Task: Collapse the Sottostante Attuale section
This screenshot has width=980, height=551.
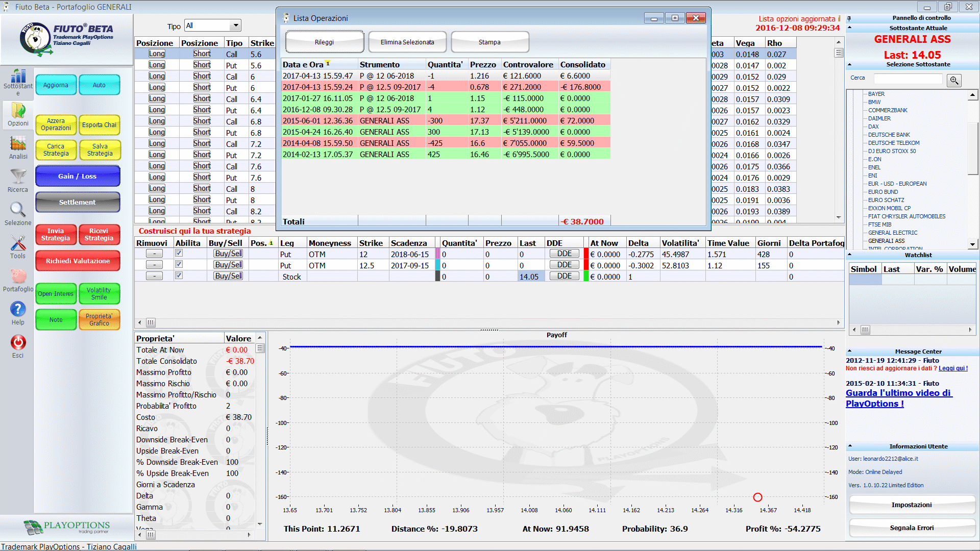Action: [850, 28]
